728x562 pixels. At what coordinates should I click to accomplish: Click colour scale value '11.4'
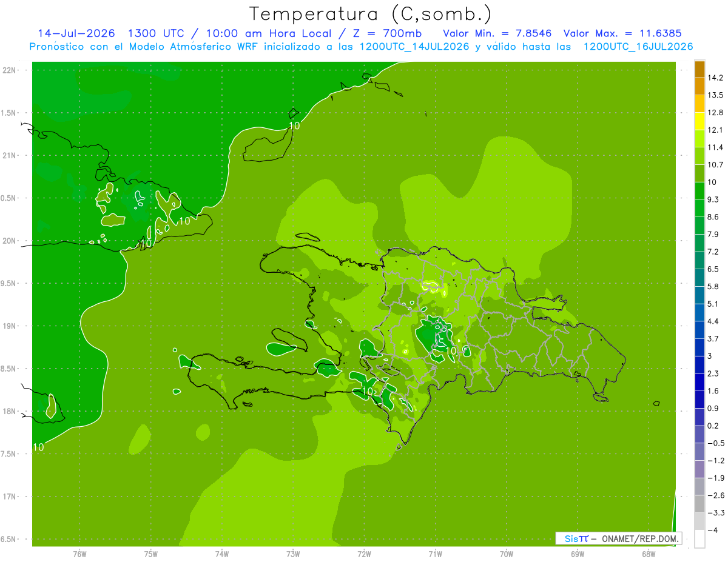[715, 147]
